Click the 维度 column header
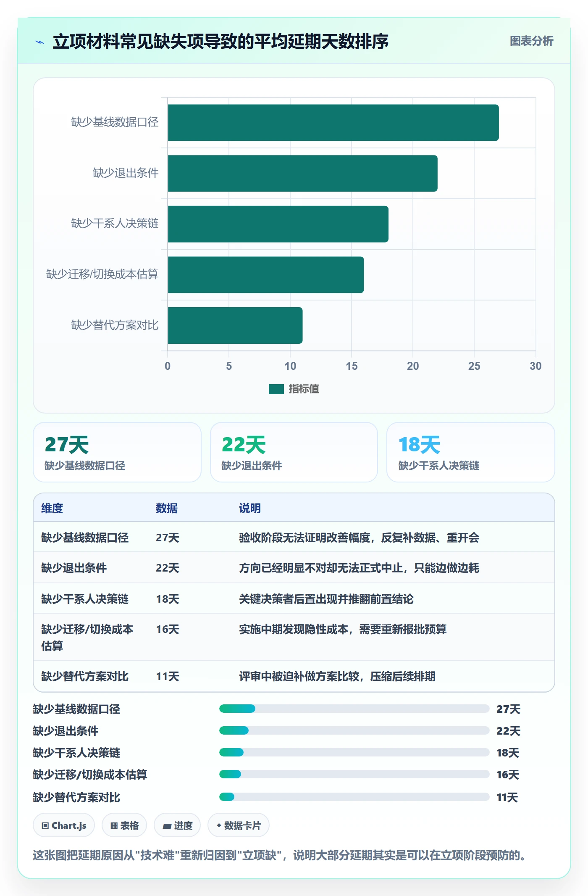This screenshot has height=896, width=588. click(x=52, y=508)
